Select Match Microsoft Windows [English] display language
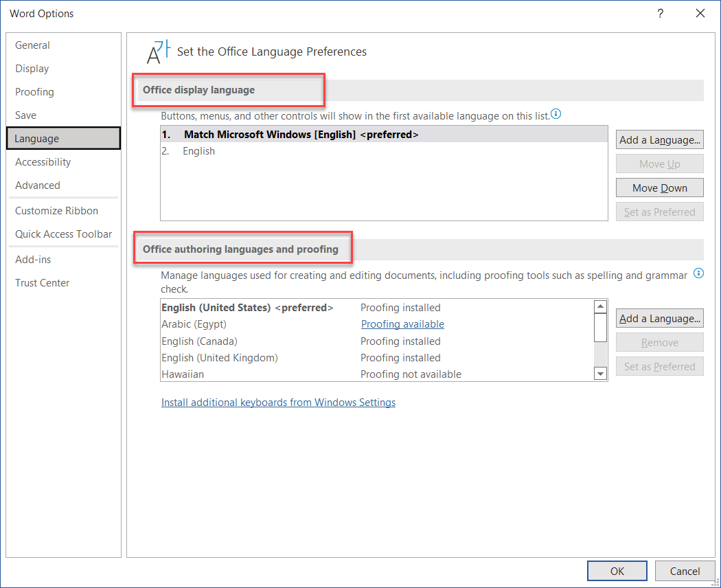The image size is (721, 588). [x=384, y=135]
